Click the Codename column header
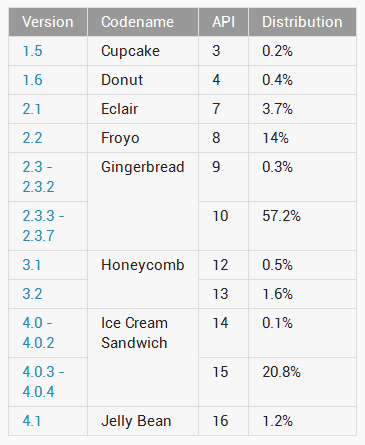365x445 pixels. [x=143, y=22]
